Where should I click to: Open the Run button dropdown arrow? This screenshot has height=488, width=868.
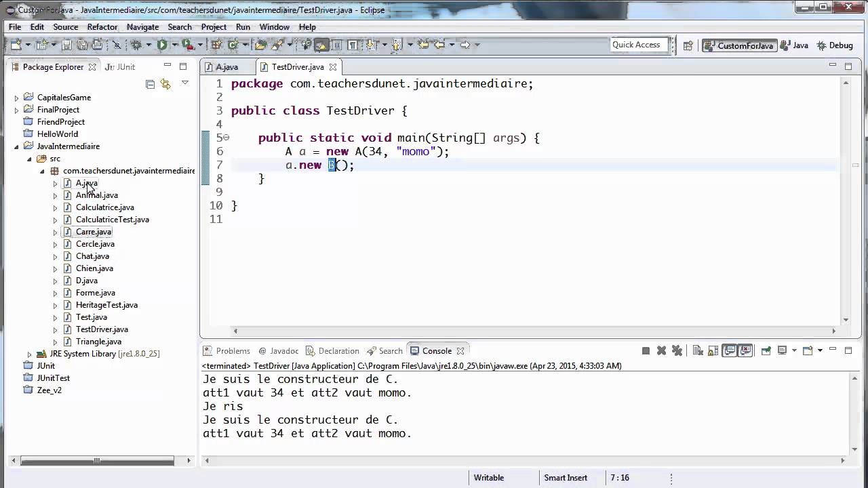tap(175, 45)
